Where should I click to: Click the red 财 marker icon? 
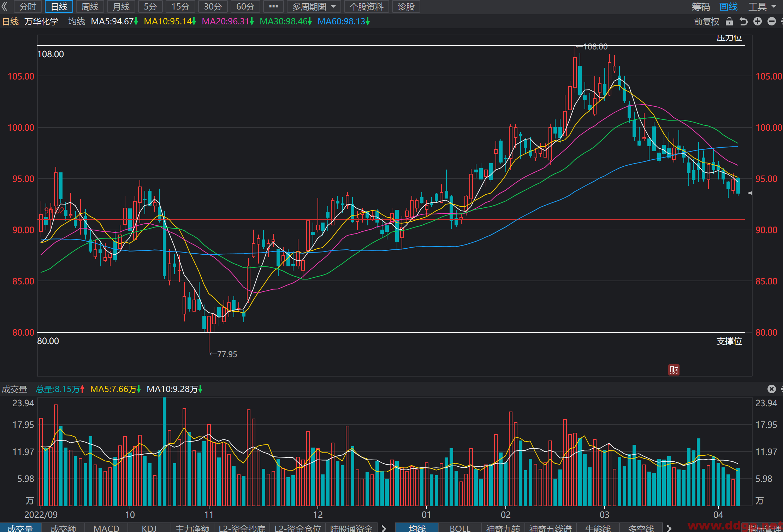pyautogui.click(x=674, y=370)
